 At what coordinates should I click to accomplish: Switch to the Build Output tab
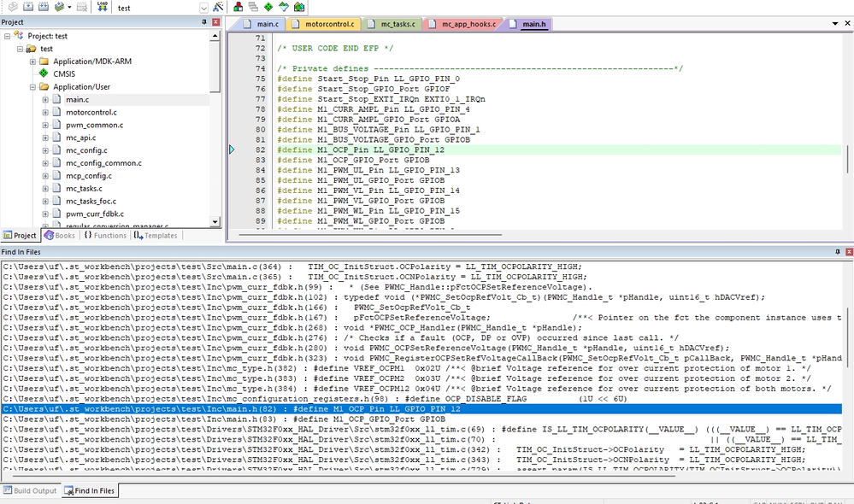30,490
